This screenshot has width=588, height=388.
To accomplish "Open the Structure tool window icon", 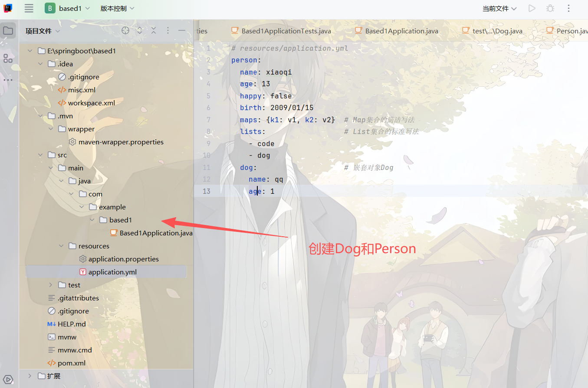I will [8, 59].
